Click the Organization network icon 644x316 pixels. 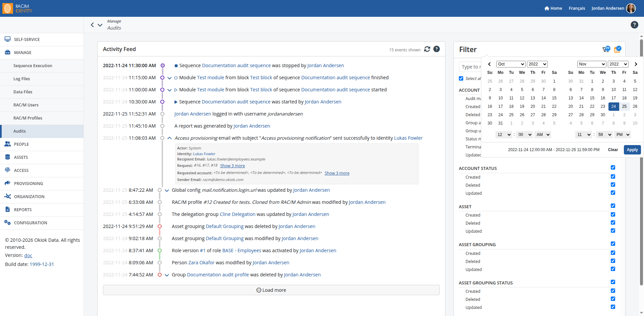pyautogui.click(x=7, y=196)
